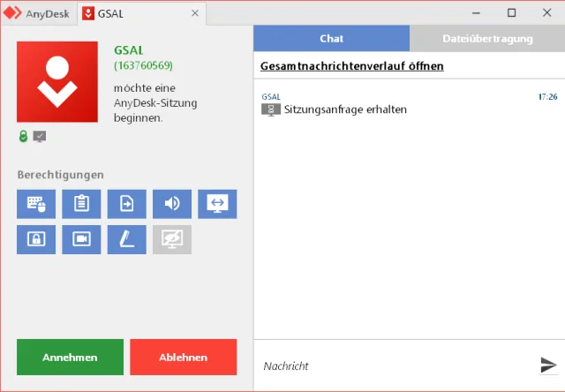The width and height of the screenshot is (565, 392).
Task: Toggle file transfer permission icon
Action: pyautogui.click(x=127, y=204)
